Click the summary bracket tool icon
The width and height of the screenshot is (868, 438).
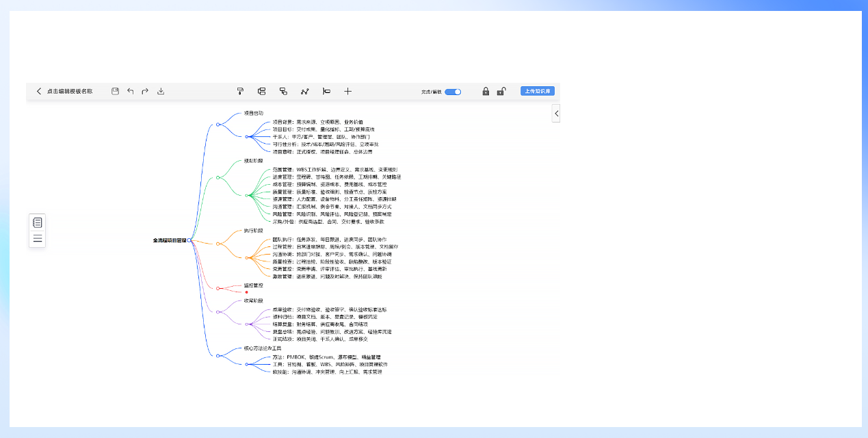326,91
